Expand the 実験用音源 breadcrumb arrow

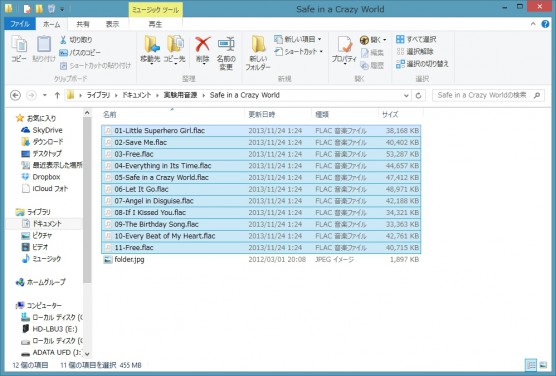coord(204,95)
